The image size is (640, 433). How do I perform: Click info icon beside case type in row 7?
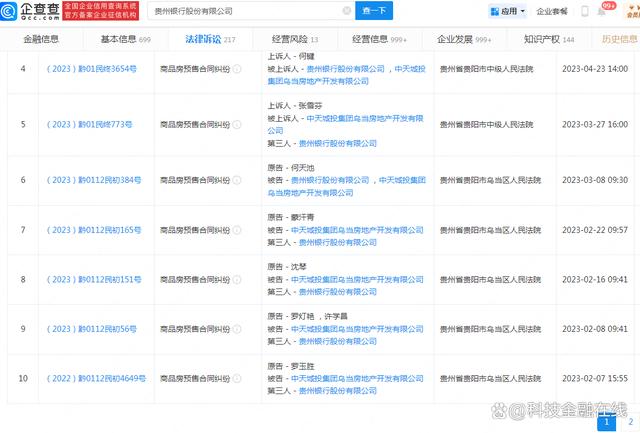coord(237,230)
